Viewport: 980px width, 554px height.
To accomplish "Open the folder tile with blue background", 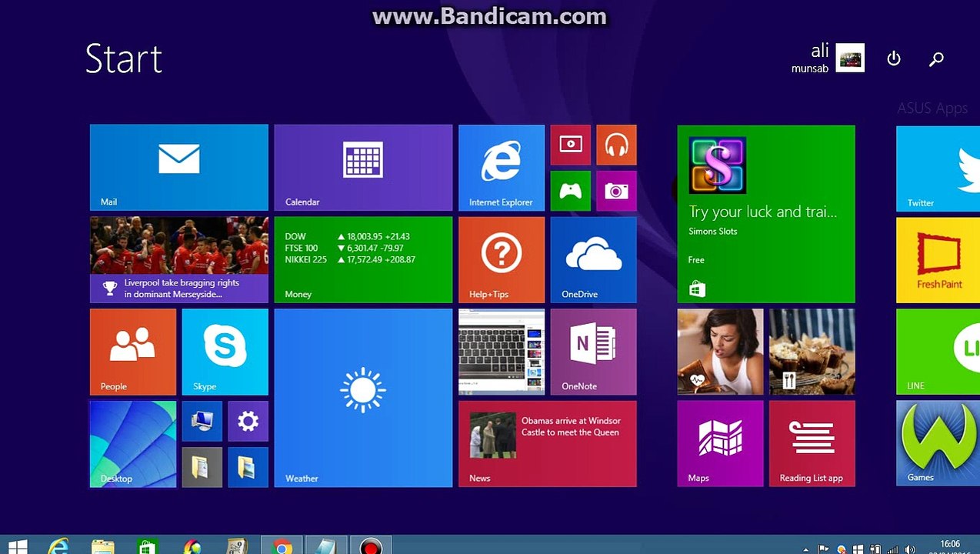I will [248, 467].
